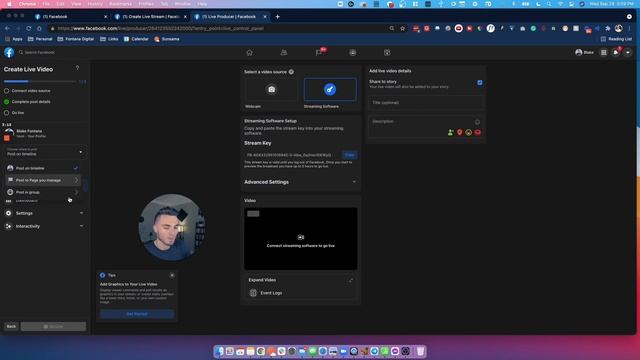640x360 pixels.
Task: Expand the Post in group option
Action: click(43, 192)
